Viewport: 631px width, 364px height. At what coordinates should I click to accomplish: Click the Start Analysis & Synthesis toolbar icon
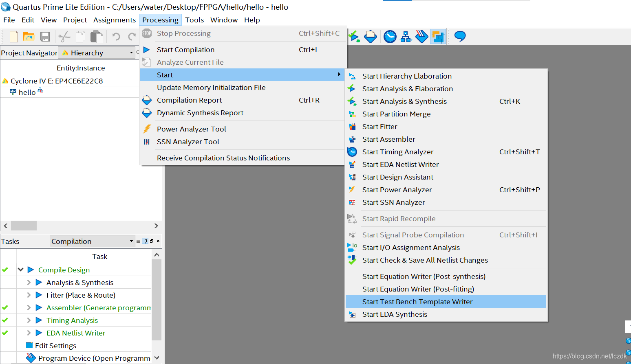354,37
